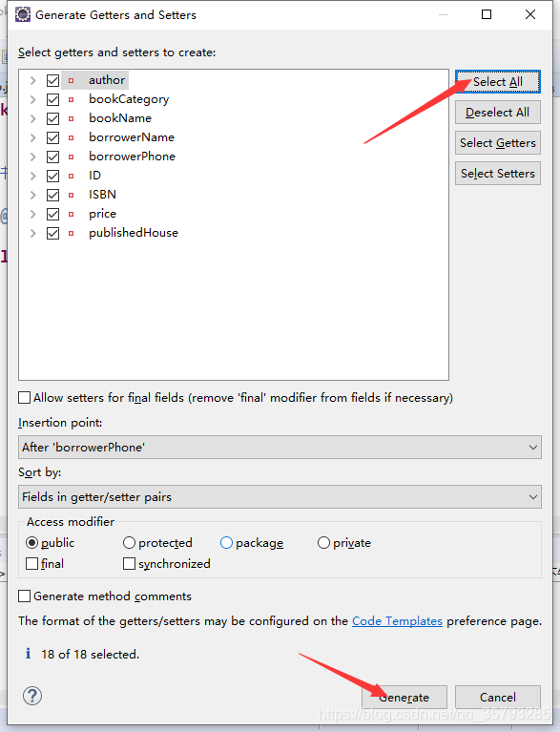The width and height of the screenshot is (560, 732).
Task: Enable Generate method comments checkbox
Action: click(24, 596)
